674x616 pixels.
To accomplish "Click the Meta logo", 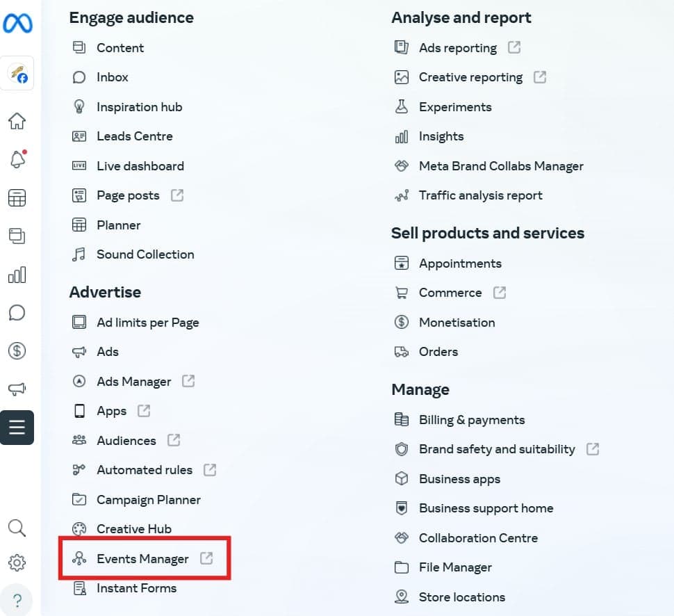I will coord(17,23).
